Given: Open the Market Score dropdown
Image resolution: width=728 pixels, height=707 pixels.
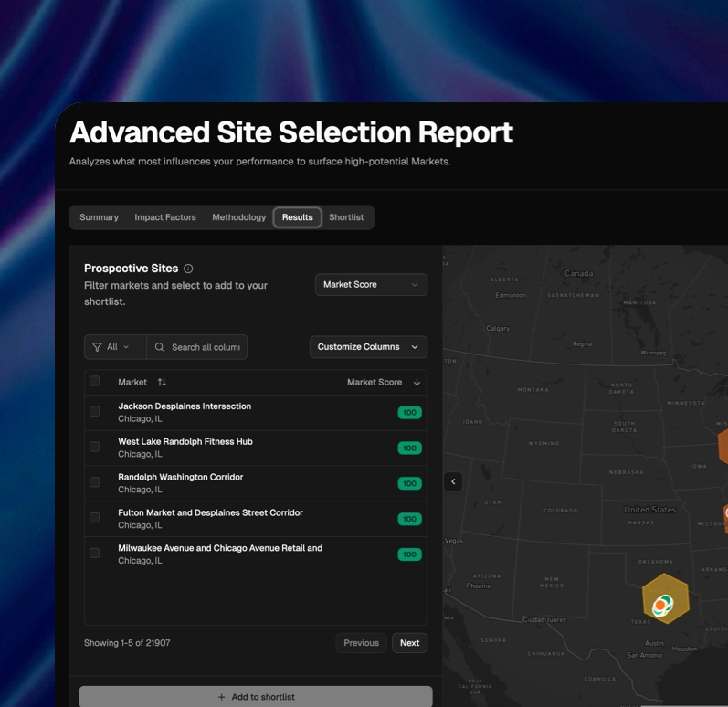Looking at the screenshot, I should point(371,285).
